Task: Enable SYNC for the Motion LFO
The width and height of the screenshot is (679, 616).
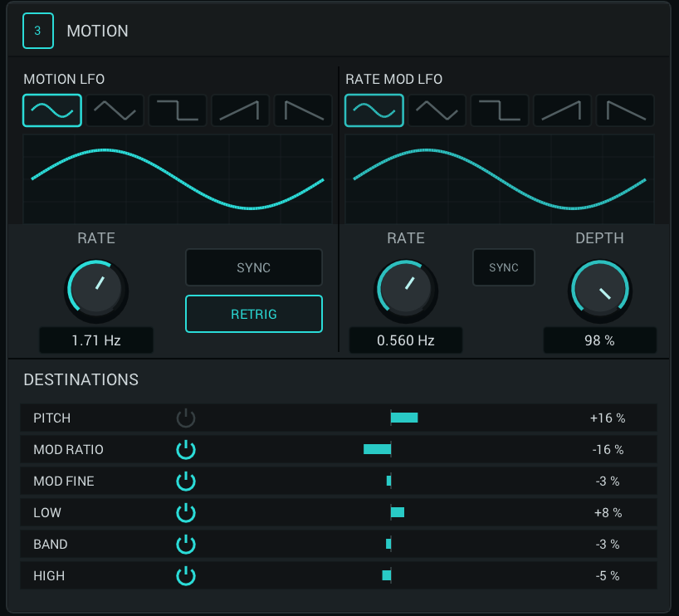Action: pyautogui.click(x=254, y=267)
